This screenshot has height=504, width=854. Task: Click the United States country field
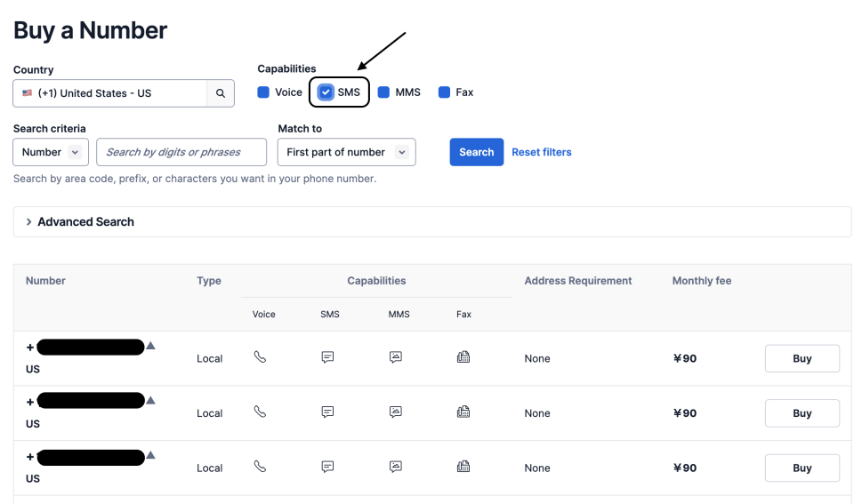110,93
